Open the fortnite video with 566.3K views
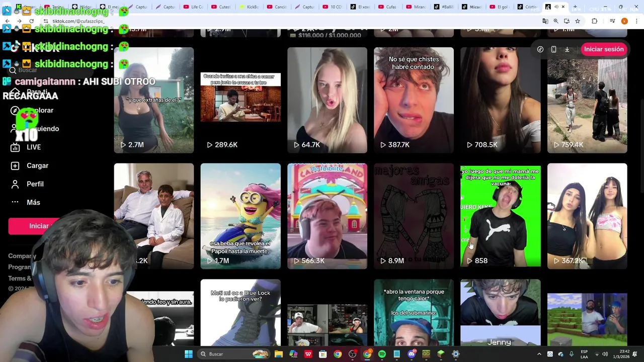The width and height of the screenshot is (644, 362). click(327, 216)
